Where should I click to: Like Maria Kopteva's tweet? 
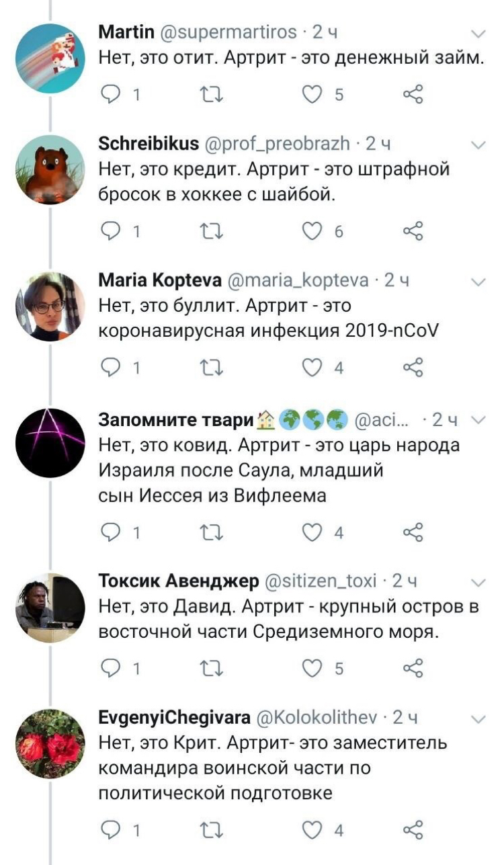point(311,368)
